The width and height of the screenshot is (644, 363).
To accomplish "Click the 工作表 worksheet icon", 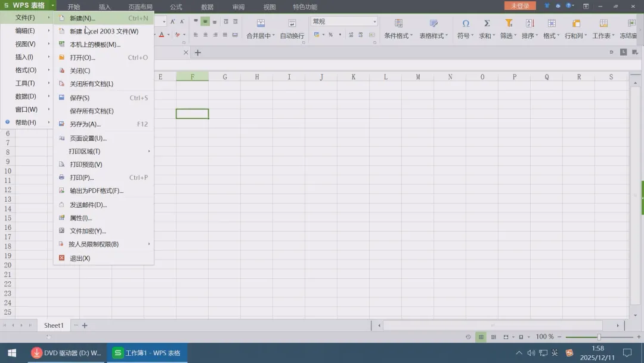I will coord(603,23).
